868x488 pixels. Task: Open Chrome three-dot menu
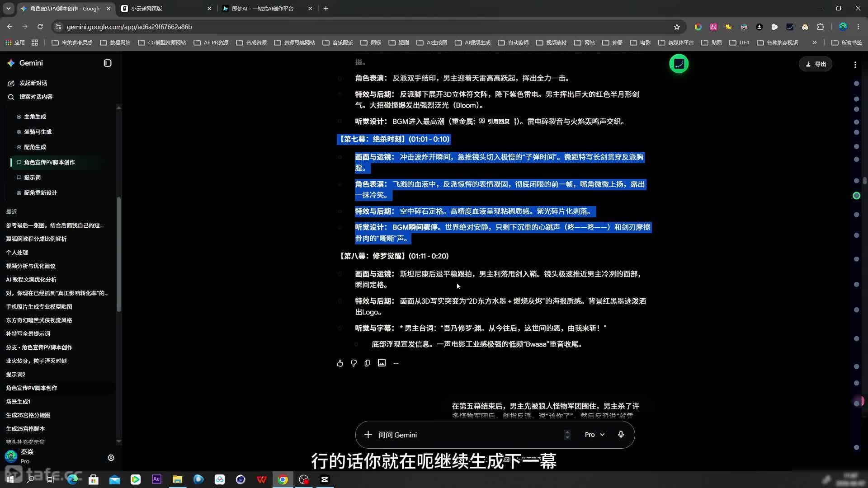pos(858,27)
